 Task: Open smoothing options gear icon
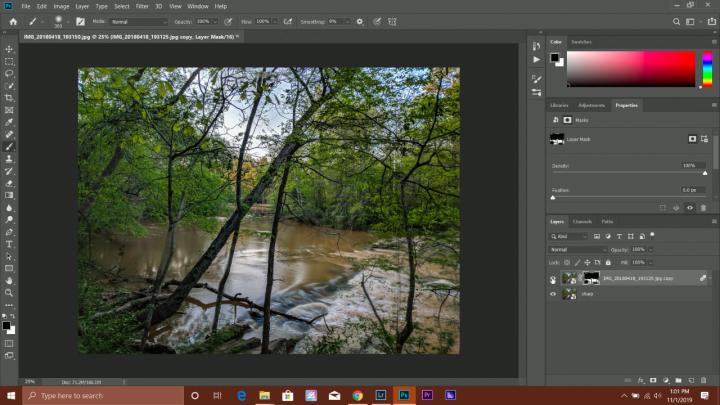360,22
